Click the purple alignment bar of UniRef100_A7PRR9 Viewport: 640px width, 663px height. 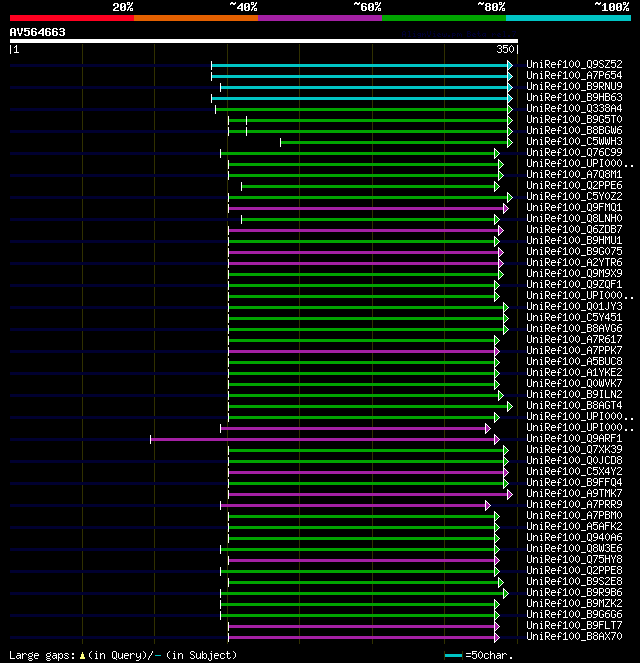coord(356,505)
